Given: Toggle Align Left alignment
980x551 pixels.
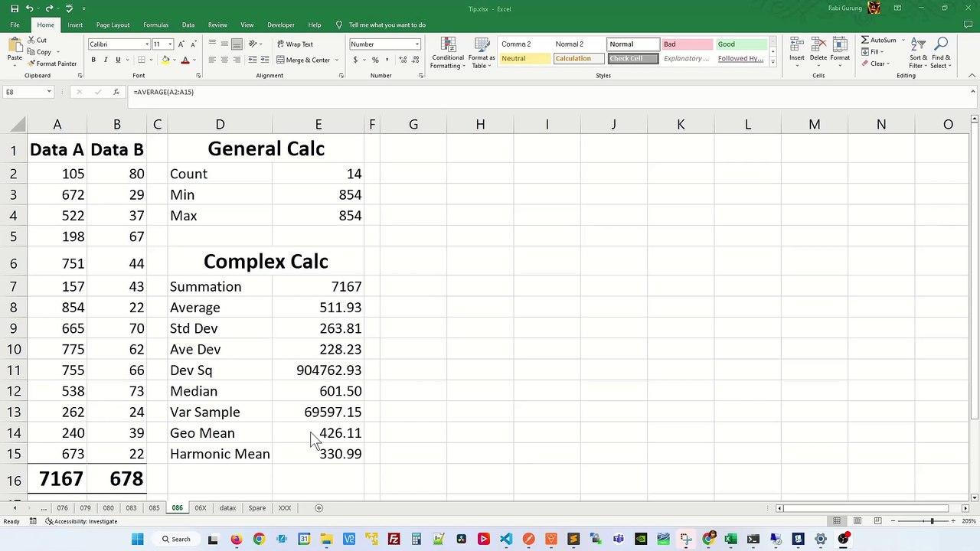Looking at the screenshot, I should pos(212,60).
